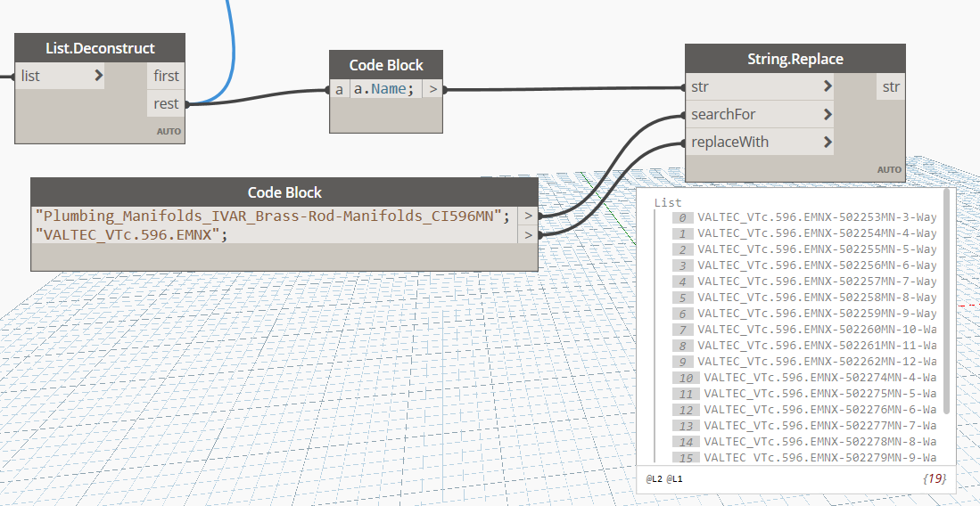Select the 'replaceWith' input port
The image size is (980, 506).
point(760,142)
